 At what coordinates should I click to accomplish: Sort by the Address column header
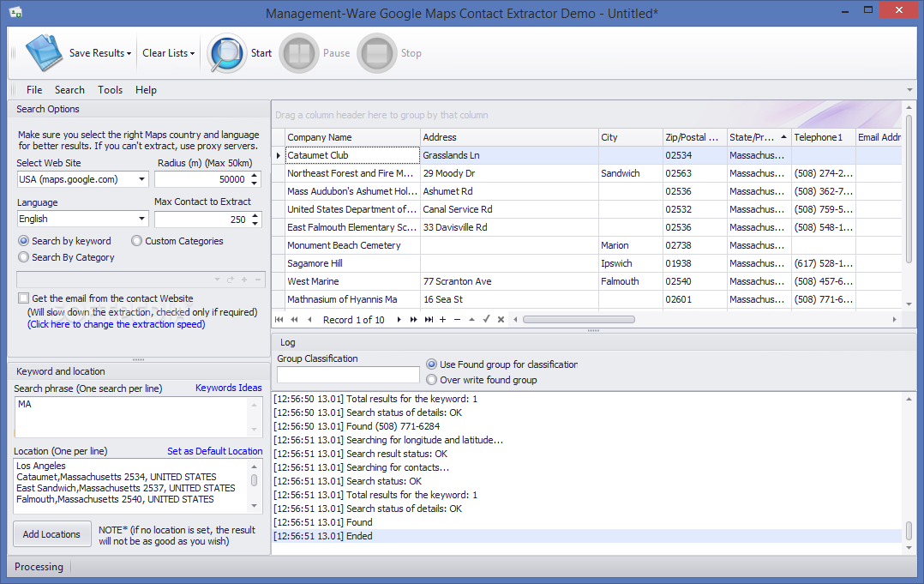point(509,136)
